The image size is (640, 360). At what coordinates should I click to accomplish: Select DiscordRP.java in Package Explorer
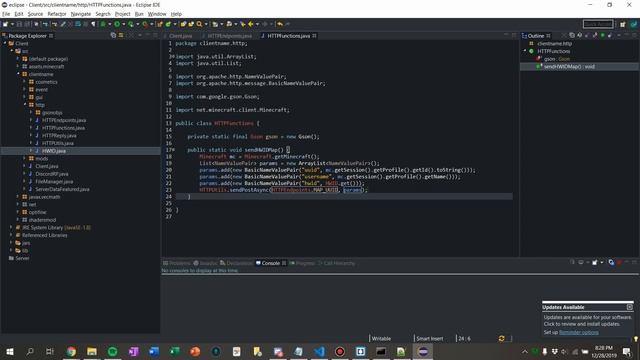click(52, 173)
